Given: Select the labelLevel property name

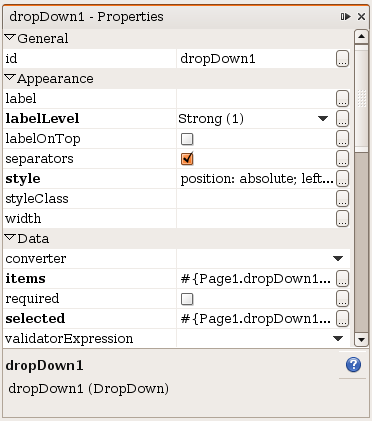Looking at the screenshot, I should [42, 119].
